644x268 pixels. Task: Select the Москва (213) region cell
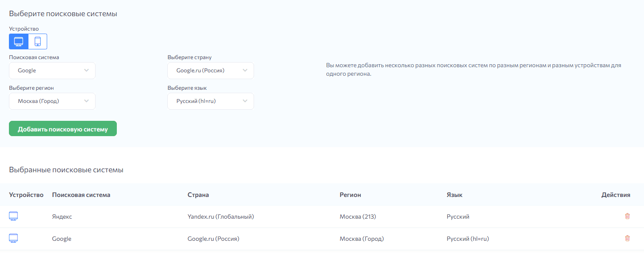[x=358, y=217]
